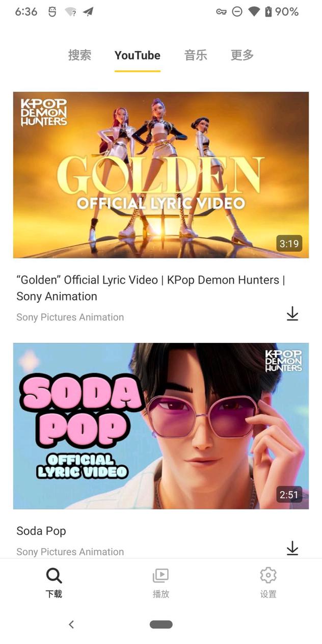The width and height of the screenshot is (322, 644).
Task: Tap the Soda Pop video title
Action: click(x=41, y=531)
